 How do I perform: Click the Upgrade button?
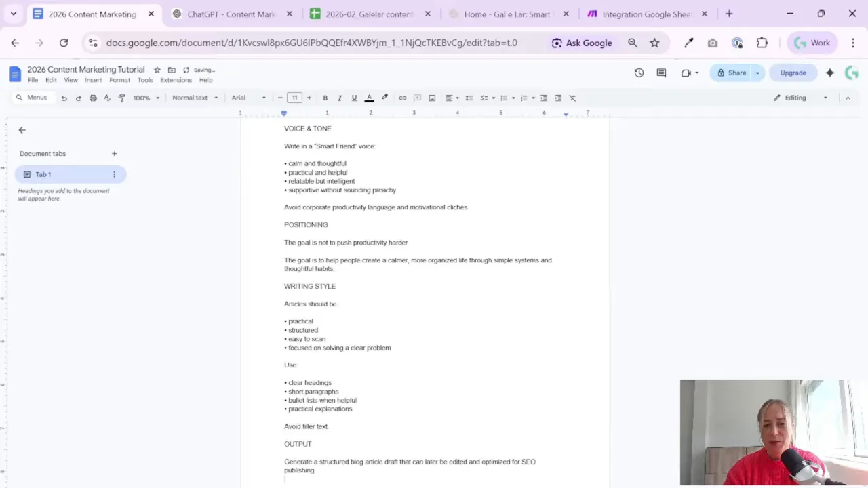(793, 73)
